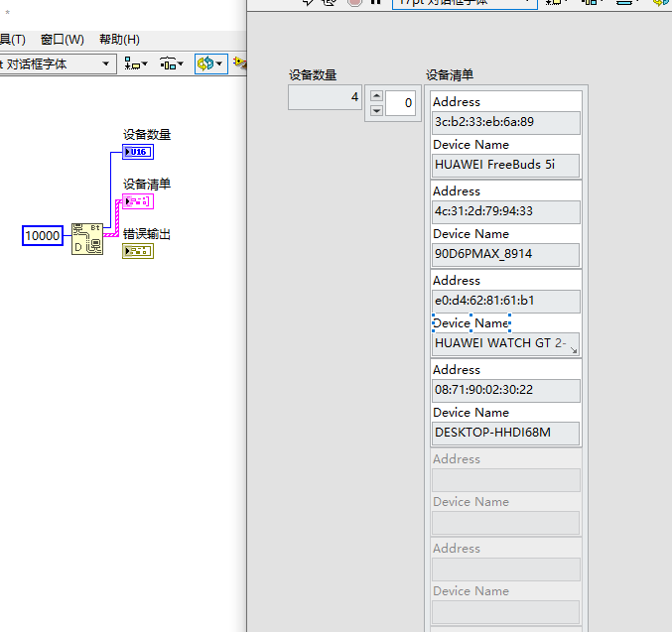The image size is (672, 632).
Task: Select the Bluetooth Discover VI node
Action: click(87, 239)
